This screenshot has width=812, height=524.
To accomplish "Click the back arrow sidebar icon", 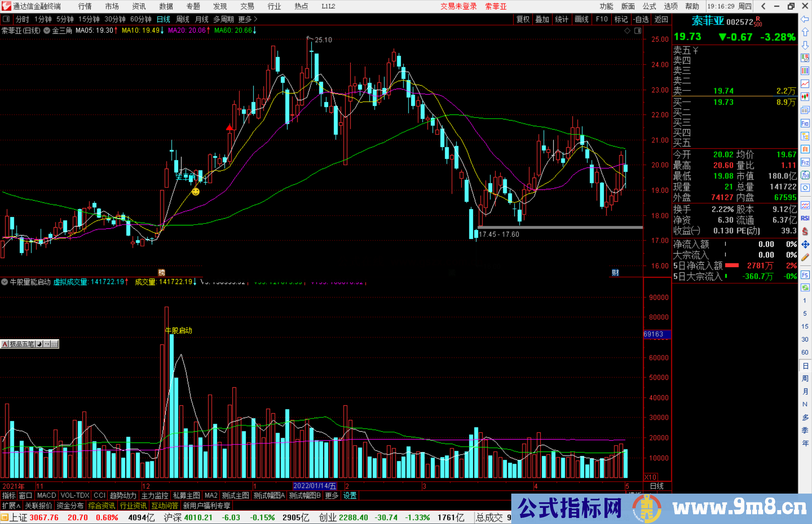I will (x=805, y=19).
